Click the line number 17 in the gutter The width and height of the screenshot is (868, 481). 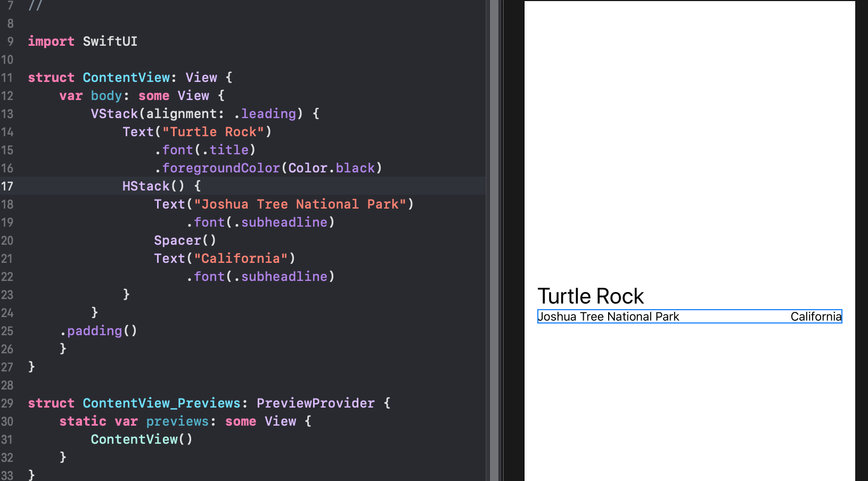(7, 186)
